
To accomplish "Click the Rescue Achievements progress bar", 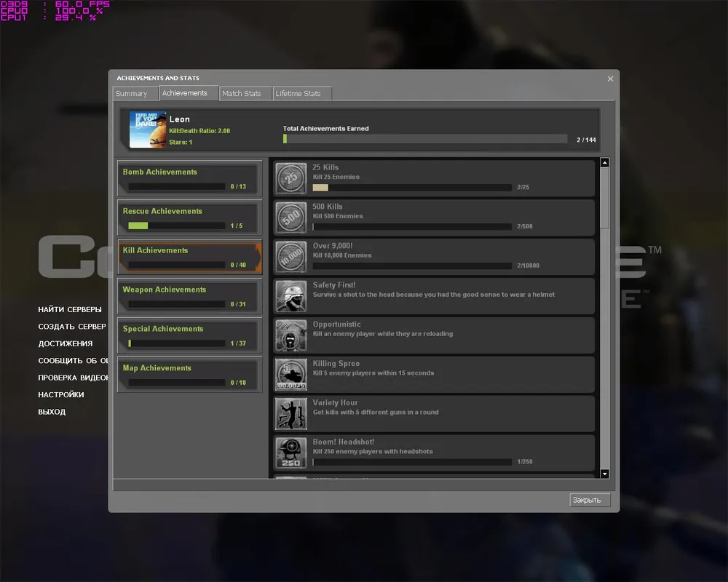I will [x=176, y=226].
